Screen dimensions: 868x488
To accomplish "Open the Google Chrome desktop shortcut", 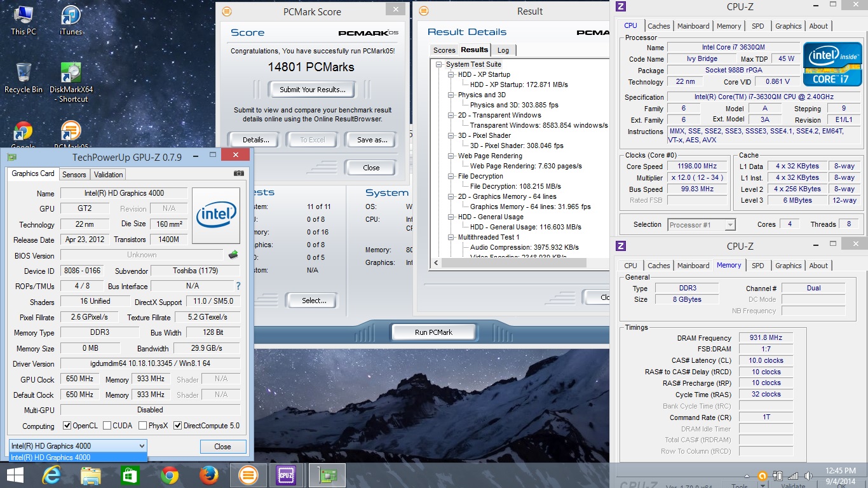I will [24, 135].
